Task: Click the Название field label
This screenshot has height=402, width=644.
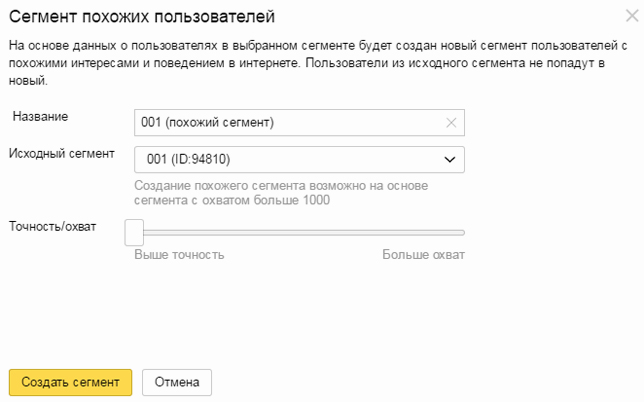Action: pyautogui.click(x=40, y=117)
